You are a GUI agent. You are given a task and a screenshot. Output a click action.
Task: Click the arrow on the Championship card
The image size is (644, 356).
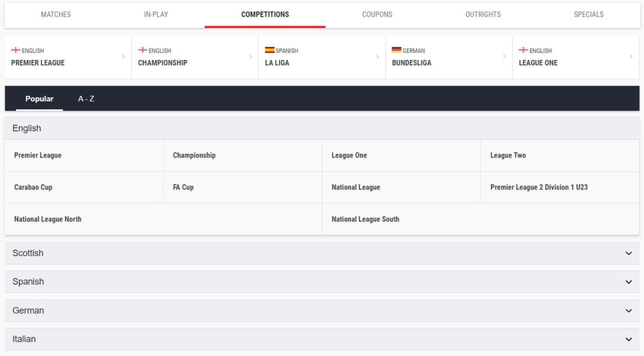click(251, 56)
